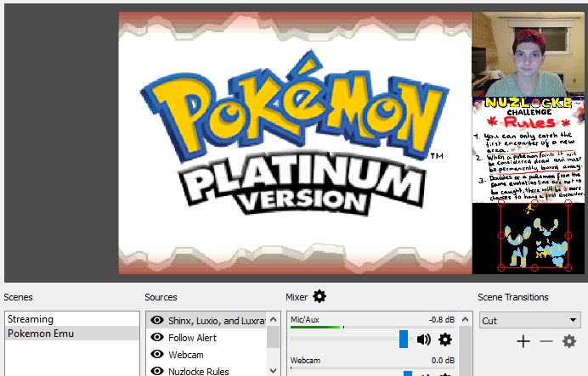This screenshot has width=588, height=376.
Task: Add a scene transition with plus
Action: pos(523,341)
